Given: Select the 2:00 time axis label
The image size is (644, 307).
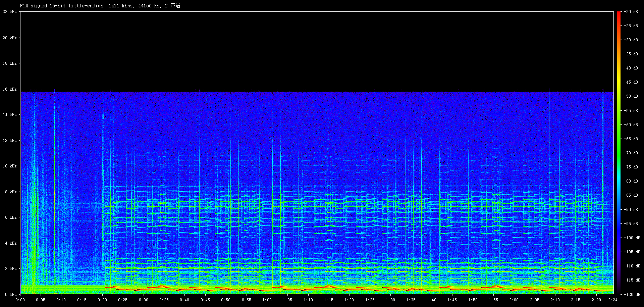Looking at the screenshot, I should [514, 300].
